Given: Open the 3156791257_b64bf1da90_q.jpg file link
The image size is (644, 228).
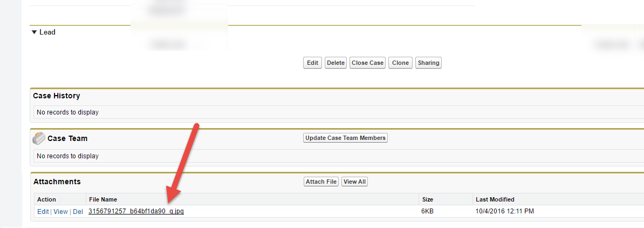Looking at the screenshot, I should (136, 211).
